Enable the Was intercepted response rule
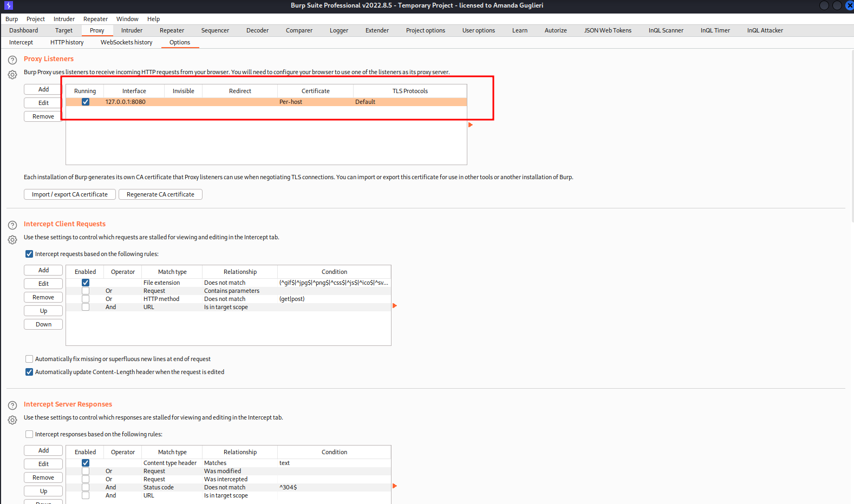Image resolution: width=854 pixels, height=504 pixels. click(x=86, y=479)
